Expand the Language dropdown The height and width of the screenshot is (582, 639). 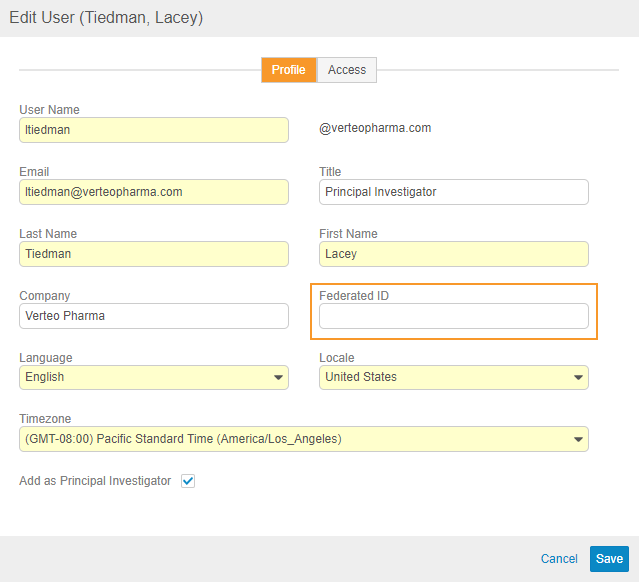click(x=153, y=378)
